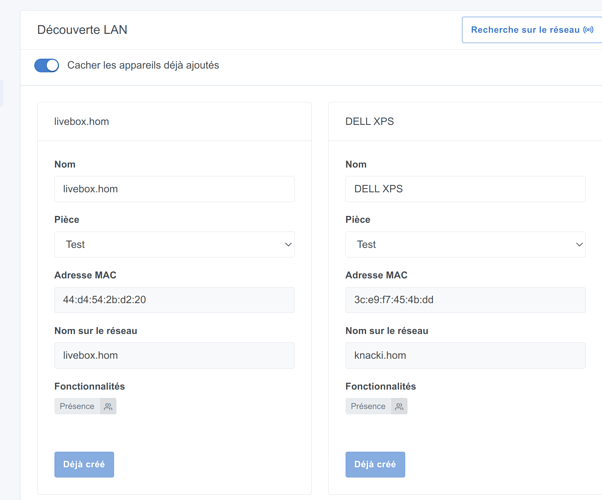Viewport: 602px width, 500px height.
Task: Click network name field showing livebox.hom
Action: (174, 355)
